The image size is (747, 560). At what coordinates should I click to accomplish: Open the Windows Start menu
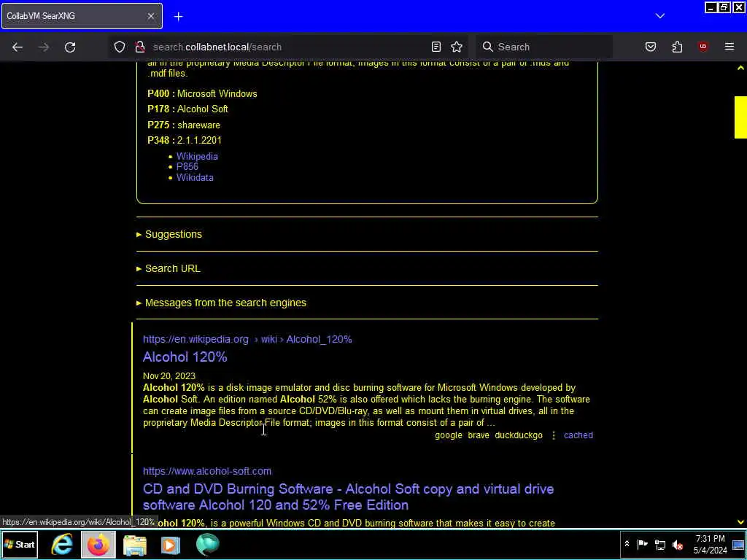click(20, 545)
